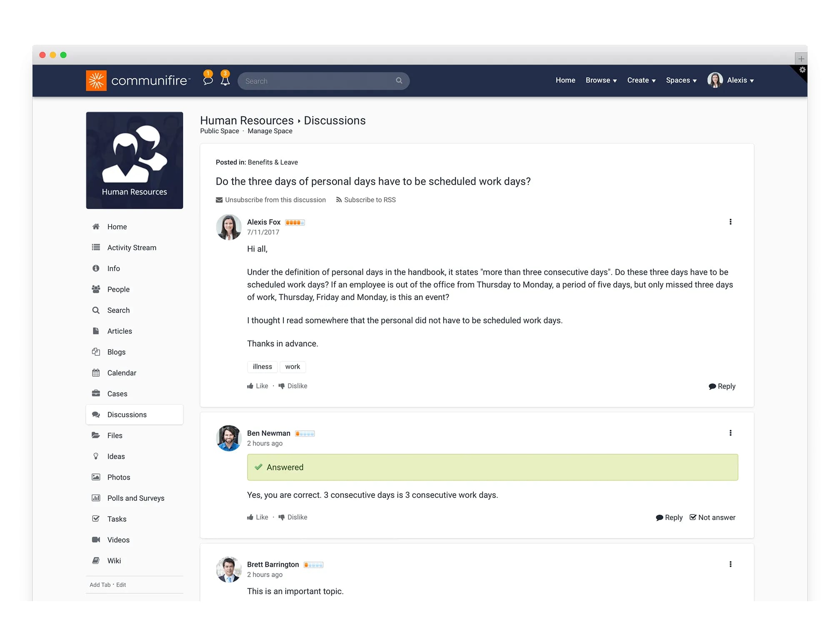Open the Alexis user account dropdown
Image resolution: width=840 pixels, height=630 pixels.
[x=731, y=80]
